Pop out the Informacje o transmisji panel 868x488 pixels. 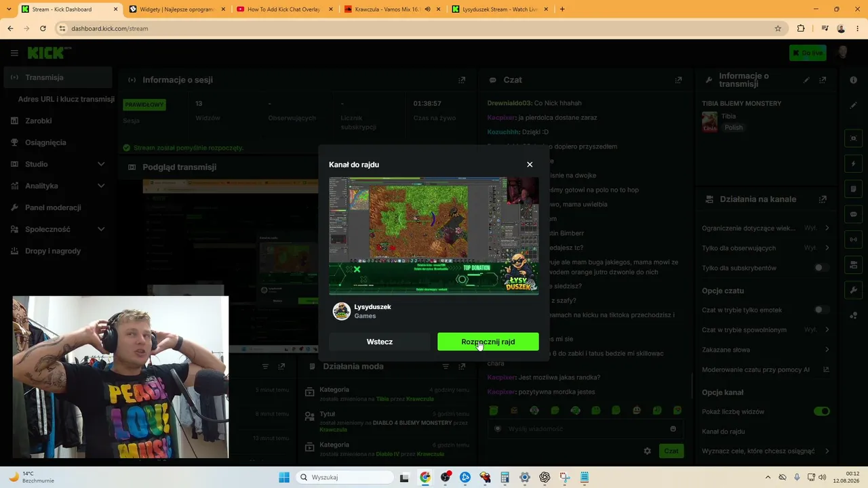[823, 80]
